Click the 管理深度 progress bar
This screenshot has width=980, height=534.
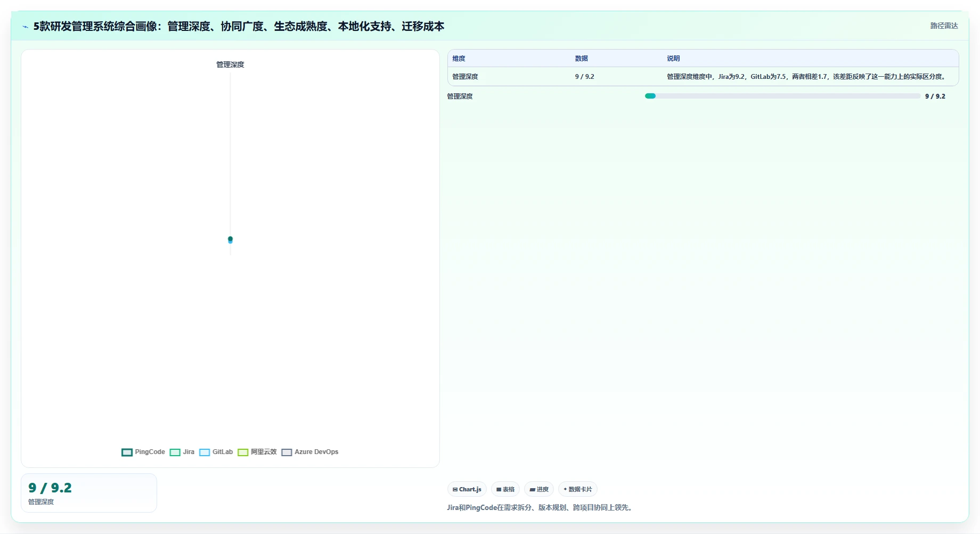point(782,96)
